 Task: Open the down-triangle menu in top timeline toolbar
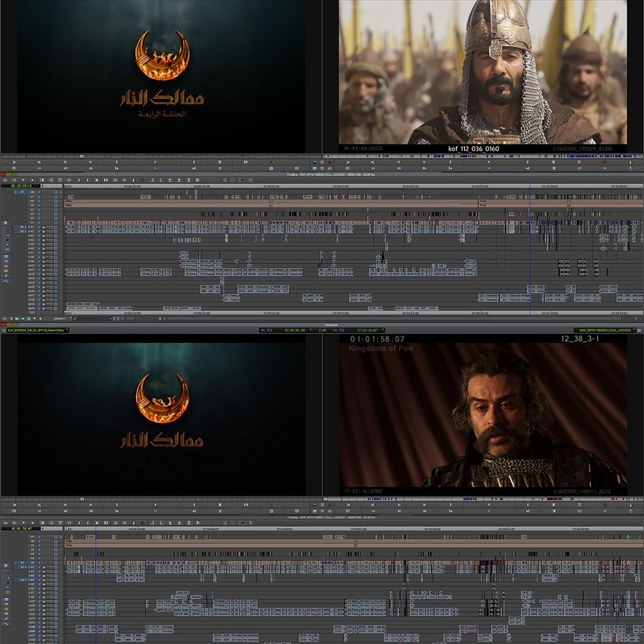click(x=23, y=180)
